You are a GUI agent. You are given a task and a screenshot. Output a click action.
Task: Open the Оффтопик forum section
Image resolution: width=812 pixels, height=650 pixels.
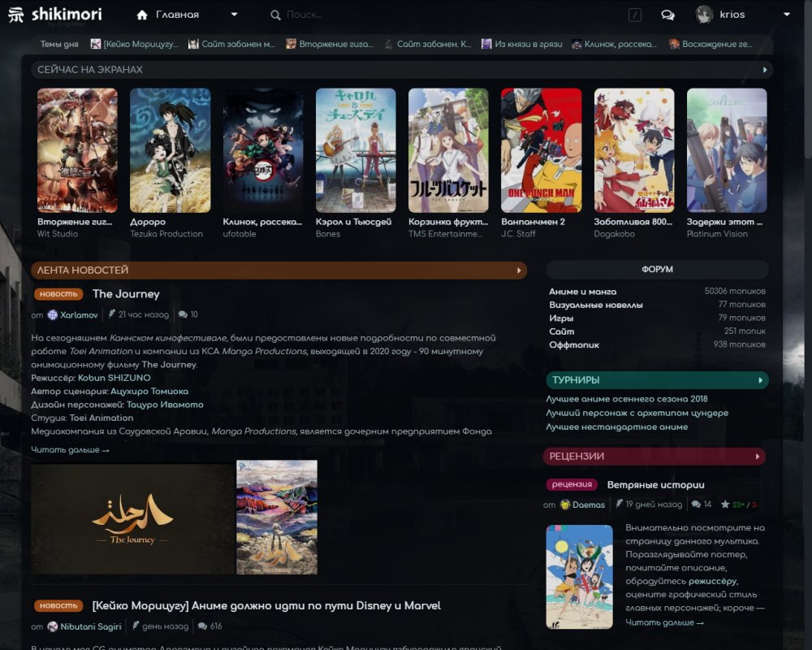coord(574,345)
